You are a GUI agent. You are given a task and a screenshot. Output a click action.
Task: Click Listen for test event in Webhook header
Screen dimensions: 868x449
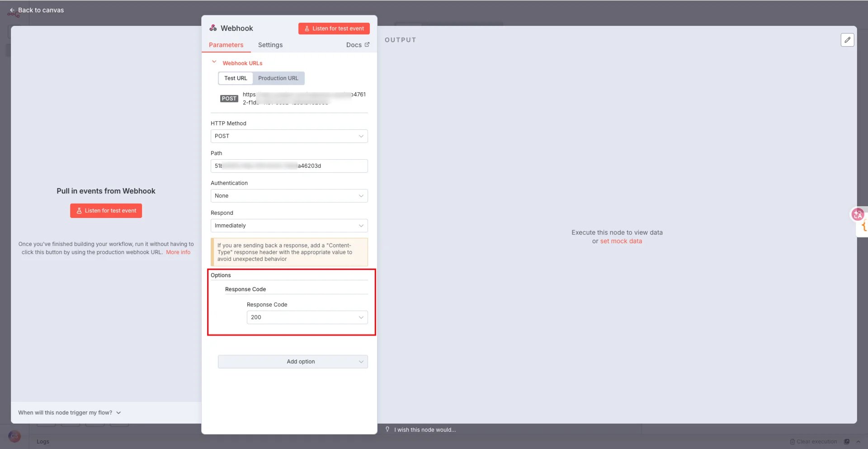[x=334, y=28]
